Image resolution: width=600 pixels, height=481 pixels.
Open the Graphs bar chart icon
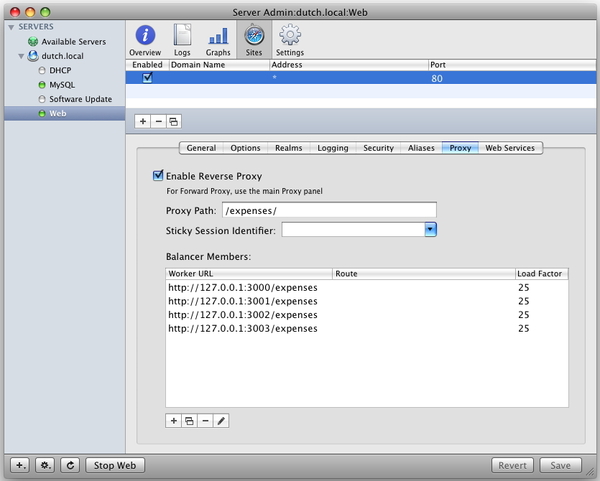click(x=218, y=36)
